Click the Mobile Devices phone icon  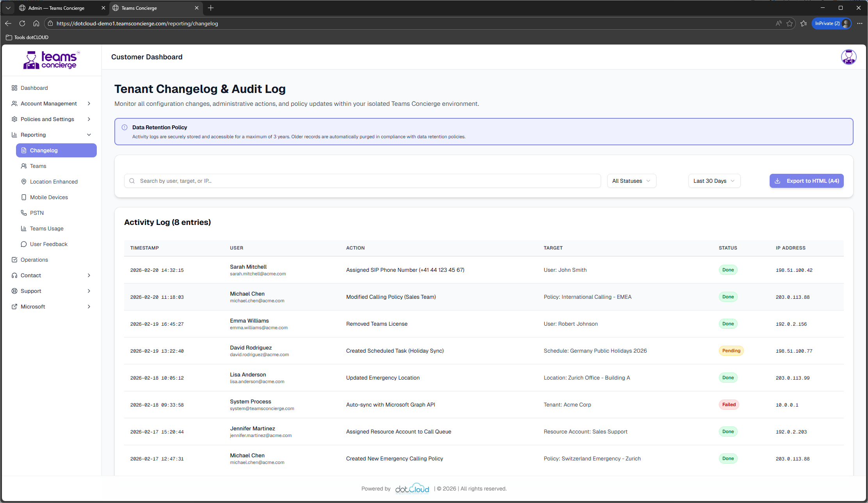coord(24,197)
